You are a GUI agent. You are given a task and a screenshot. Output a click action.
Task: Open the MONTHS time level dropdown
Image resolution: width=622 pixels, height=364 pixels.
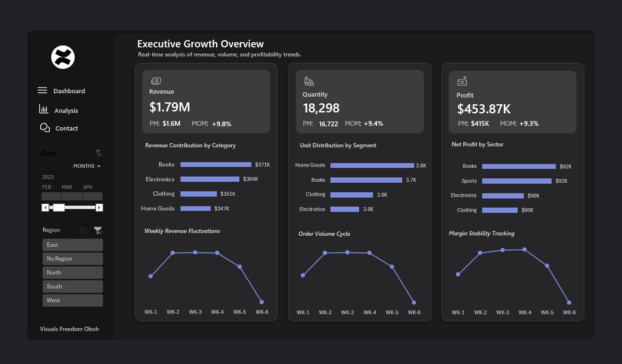87,166
